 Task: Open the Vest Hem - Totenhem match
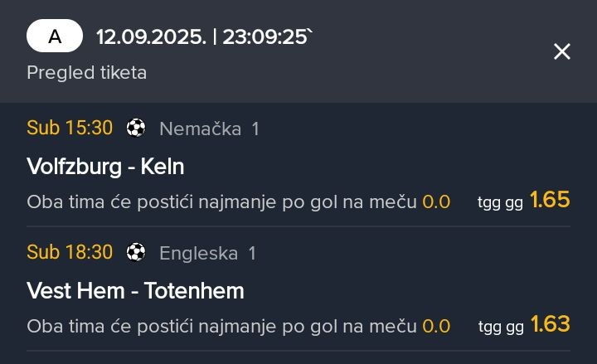pyautogui.click(x=135, y=291)
